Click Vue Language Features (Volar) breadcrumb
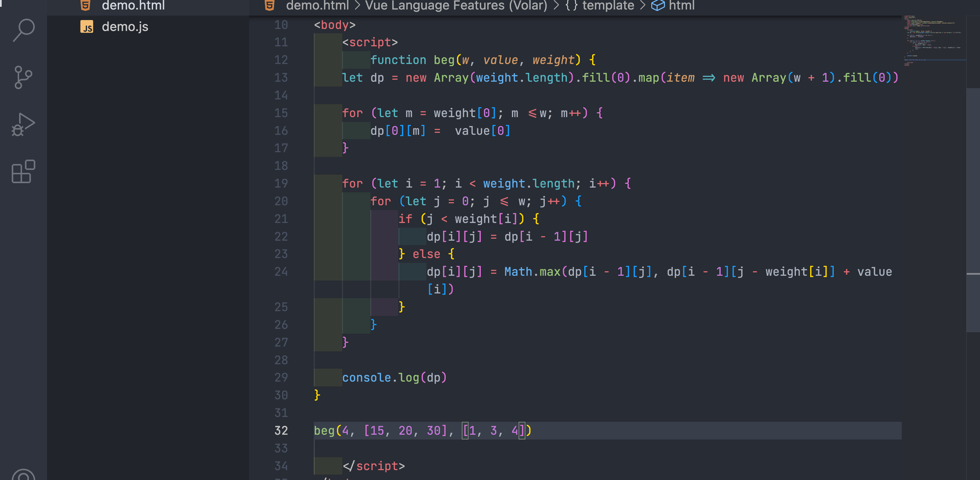This screenshot has height=480, width=980. (x=456, y=5)
